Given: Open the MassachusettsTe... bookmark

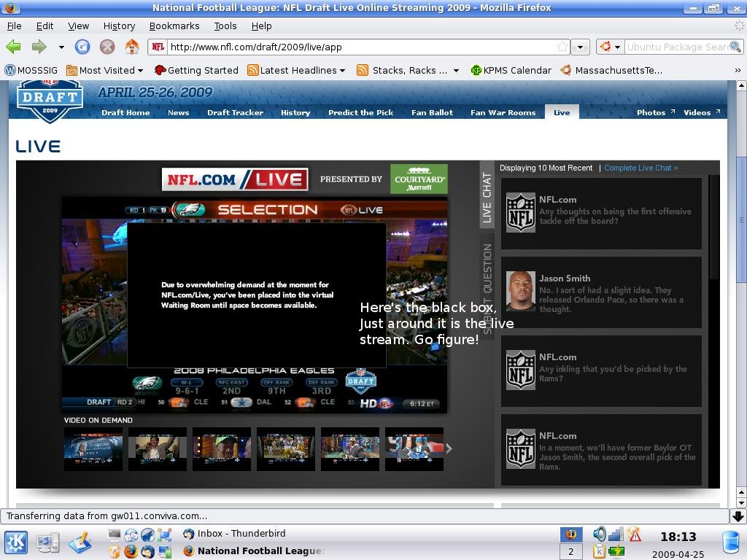Looking at the screenshot, I should tap(612, 71).
